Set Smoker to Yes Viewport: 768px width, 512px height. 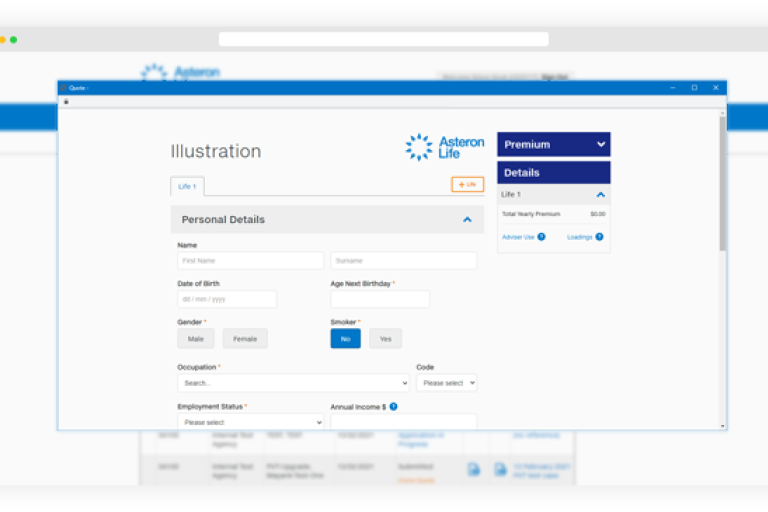(385, 339)
